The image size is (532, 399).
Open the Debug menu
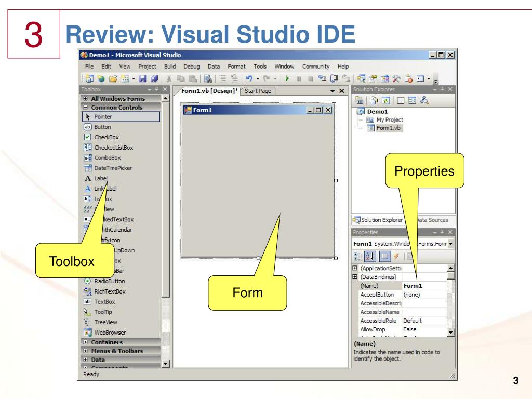[x=192, y=66]
